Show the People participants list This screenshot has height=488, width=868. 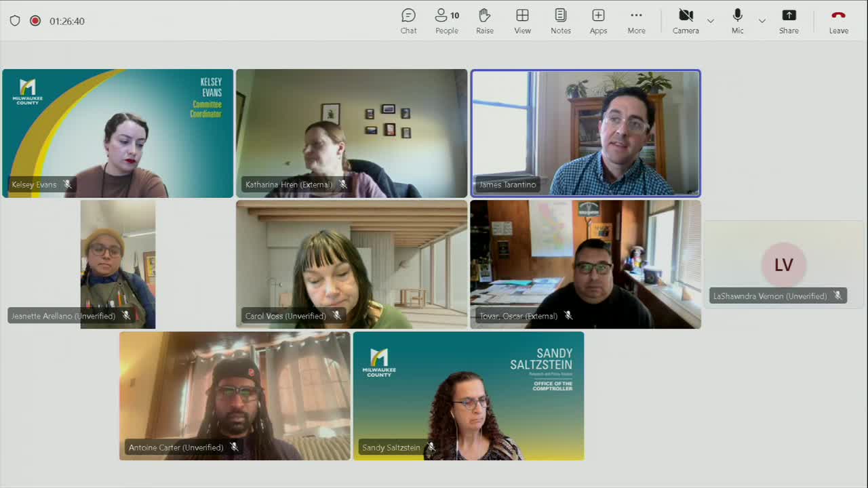(446, 21)
